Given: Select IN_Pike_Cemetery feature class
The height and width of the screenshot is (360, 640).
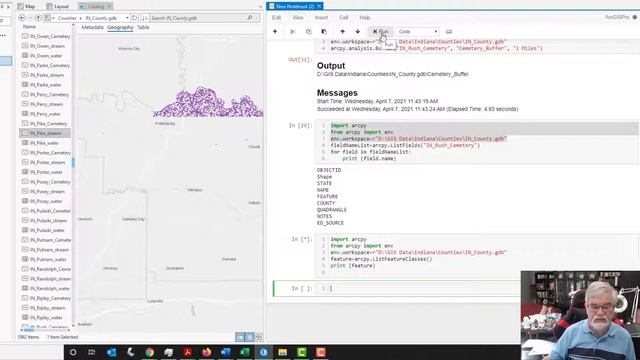Looking at the screenshot, I should [46, 124].
